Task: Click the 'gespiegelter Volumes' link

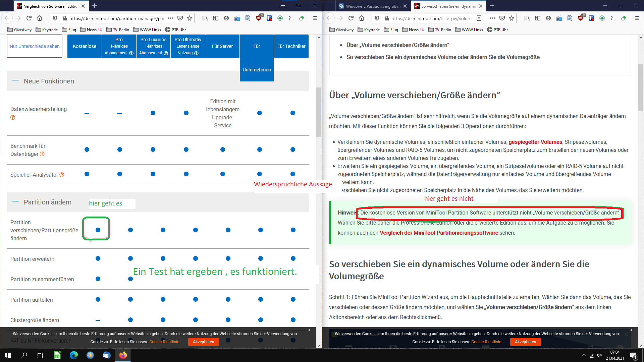Action: tap(535, 142)
